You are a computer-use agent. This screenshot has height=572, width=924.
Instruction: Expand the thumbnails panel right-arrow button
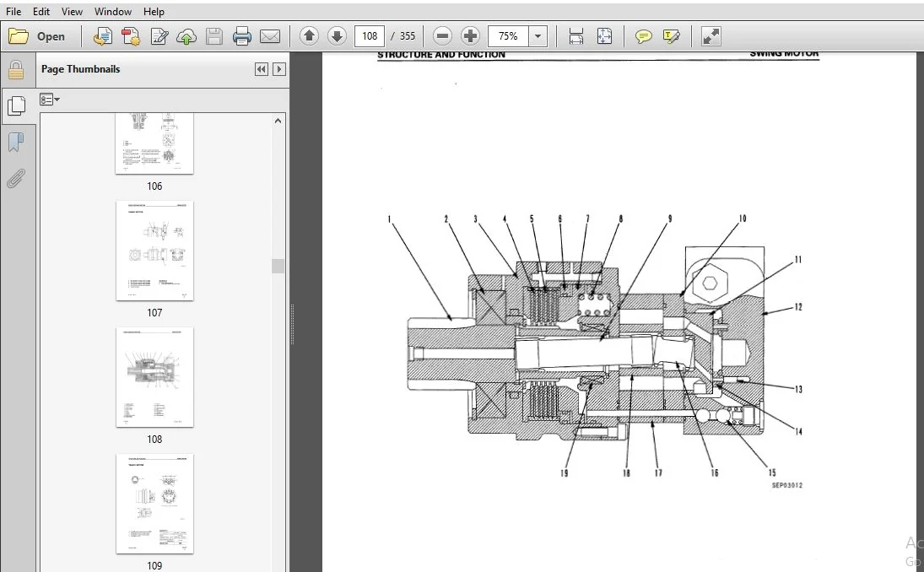279,69
